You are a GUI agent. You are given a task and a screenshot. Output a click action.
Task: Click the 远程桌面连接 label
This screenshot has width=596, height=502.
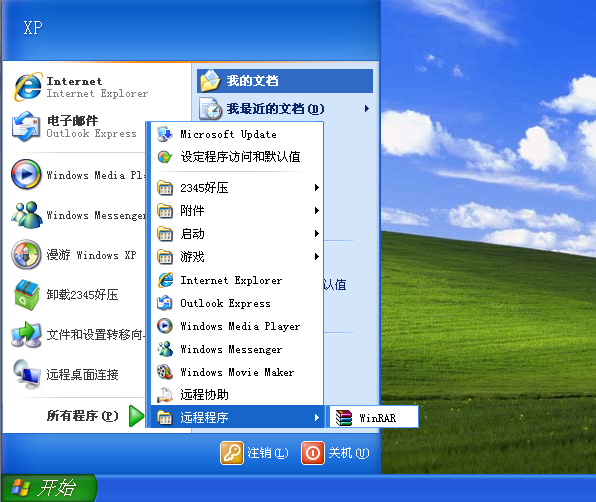[x=82, y=375]
